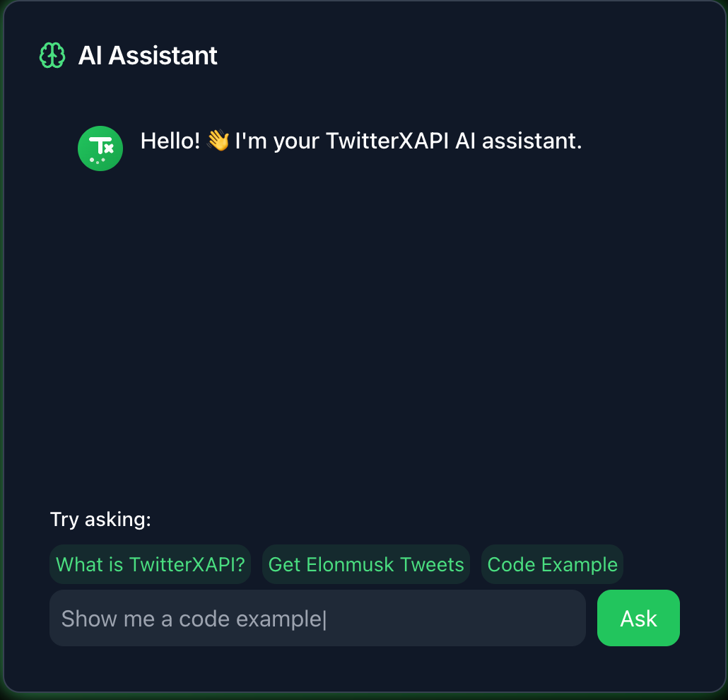Click the 'Show me a code example' placeholder
The image size is (728, 700).
pos(192,619)
